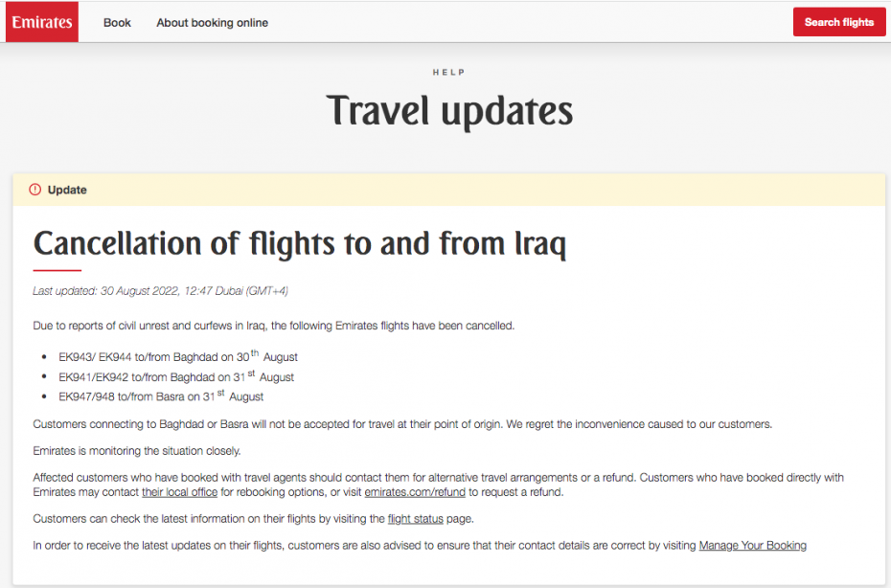
Task: Click the red exclamation alert icon
Action: (x=35, y=190)
